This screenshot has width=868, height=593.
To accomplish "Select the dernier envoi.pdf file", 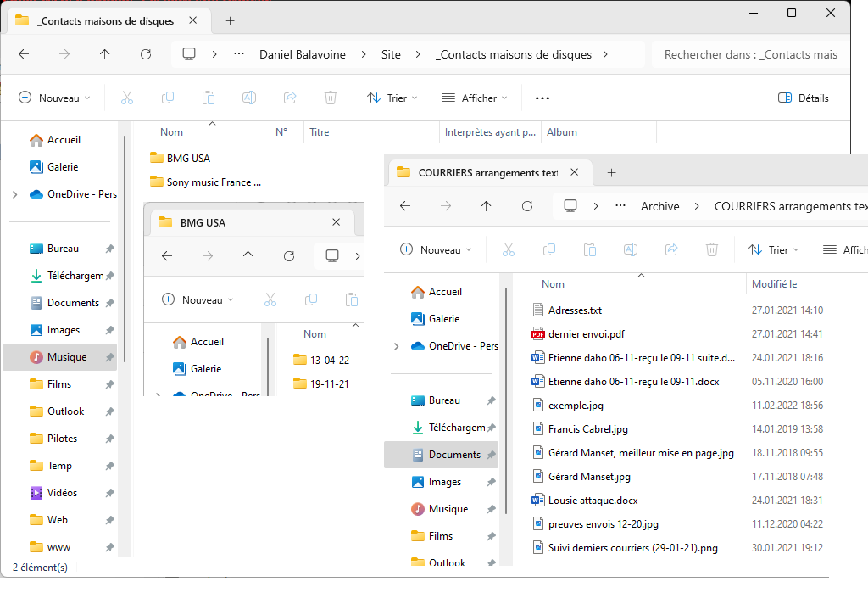I will click(586, 334).
